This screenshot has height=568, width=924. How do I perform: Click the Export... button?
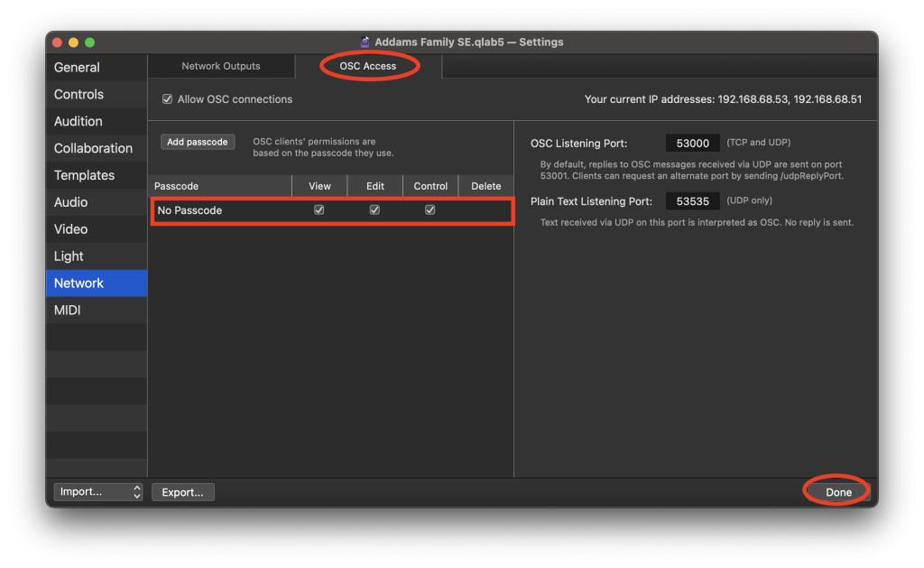(x=182, y=492)
